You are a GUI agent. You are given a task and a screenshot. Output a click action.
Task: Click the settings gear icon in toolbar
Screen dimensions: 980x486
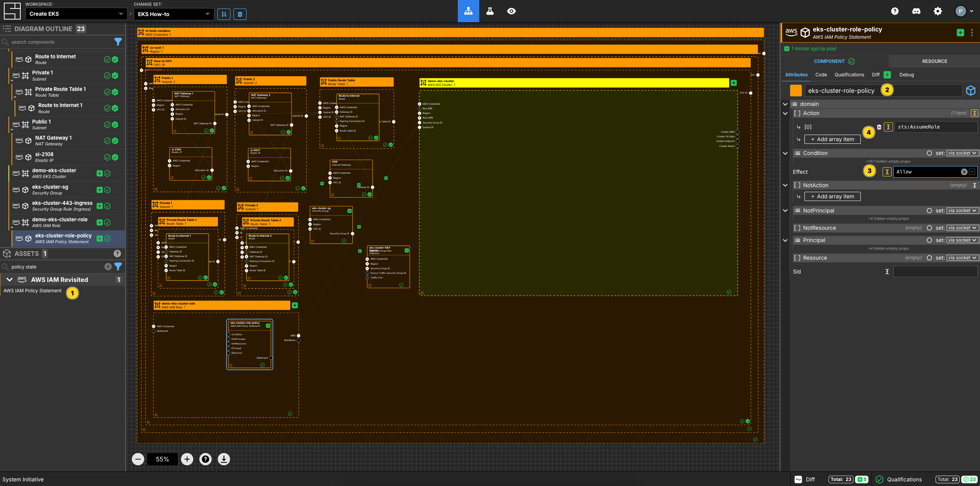(937, 11)
